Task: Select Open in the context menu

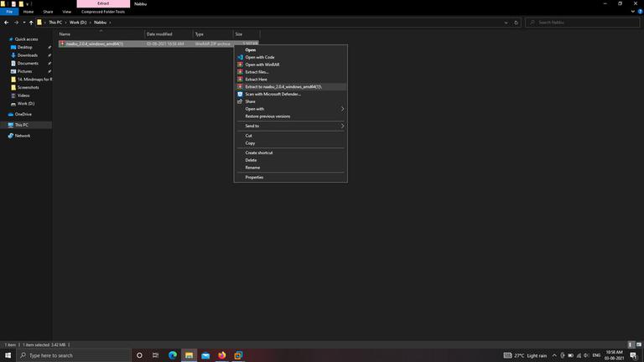Action: click(x=250, y=49)
